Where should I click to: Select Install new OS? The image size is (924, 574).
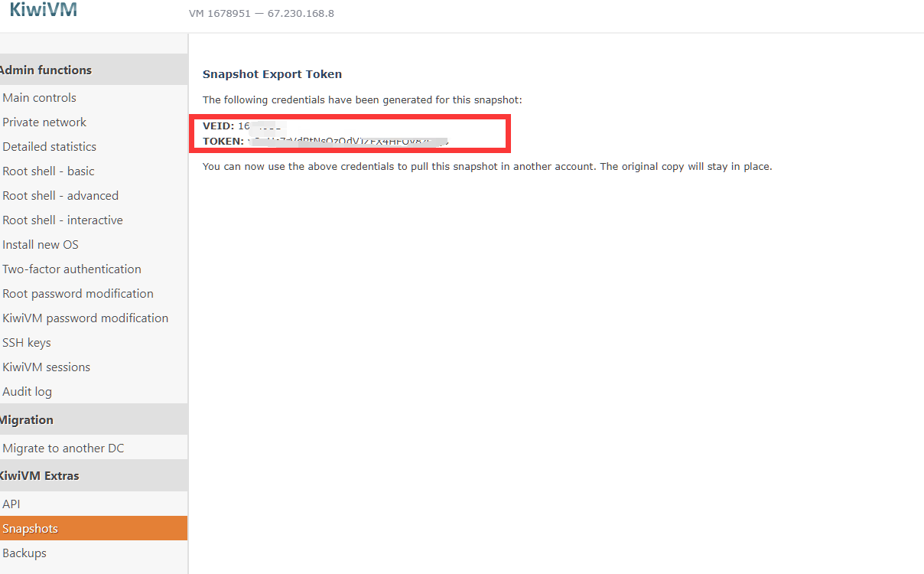[41, 245]
